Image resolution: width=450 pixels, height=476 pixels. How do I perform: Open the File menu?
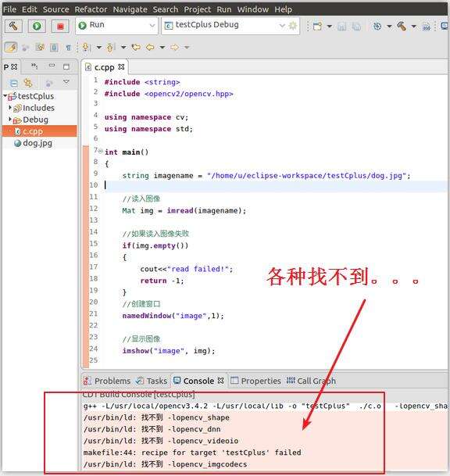tap(9, 9)
